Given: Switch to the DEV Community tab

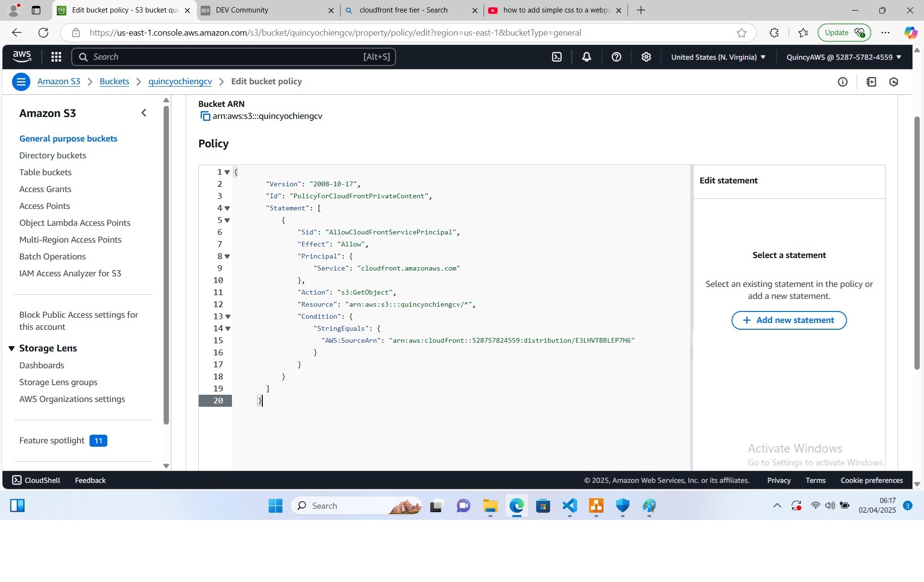Looking at the screenshot, I should (268, 10).
